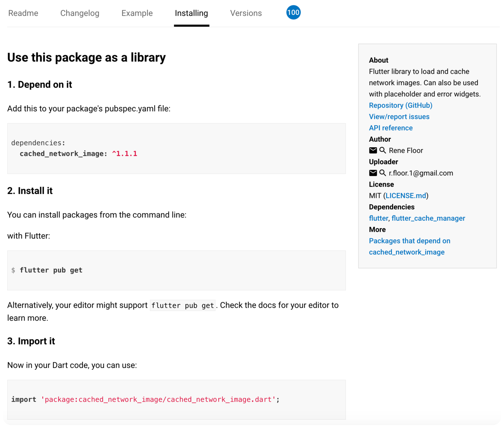Click the flutter dependency link
The height and width of the screenshot is (428, 504).
(x=378, y=218)
